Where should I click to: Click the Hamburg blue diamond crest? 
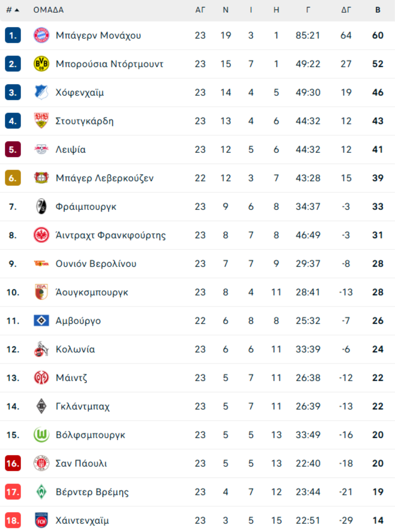pyautogui.click(x=41, y=321)
